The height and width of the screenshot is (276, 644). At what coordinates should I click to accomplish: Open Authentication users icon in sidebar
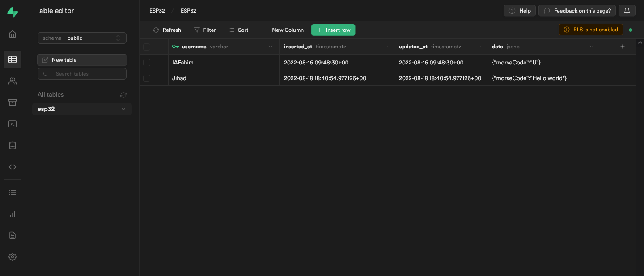coord(13,81)
